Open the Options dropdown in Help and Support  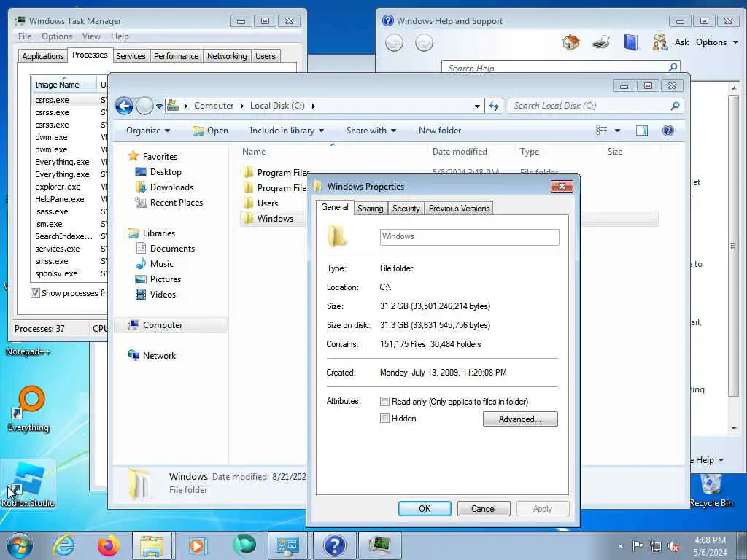tap(717, 42)
